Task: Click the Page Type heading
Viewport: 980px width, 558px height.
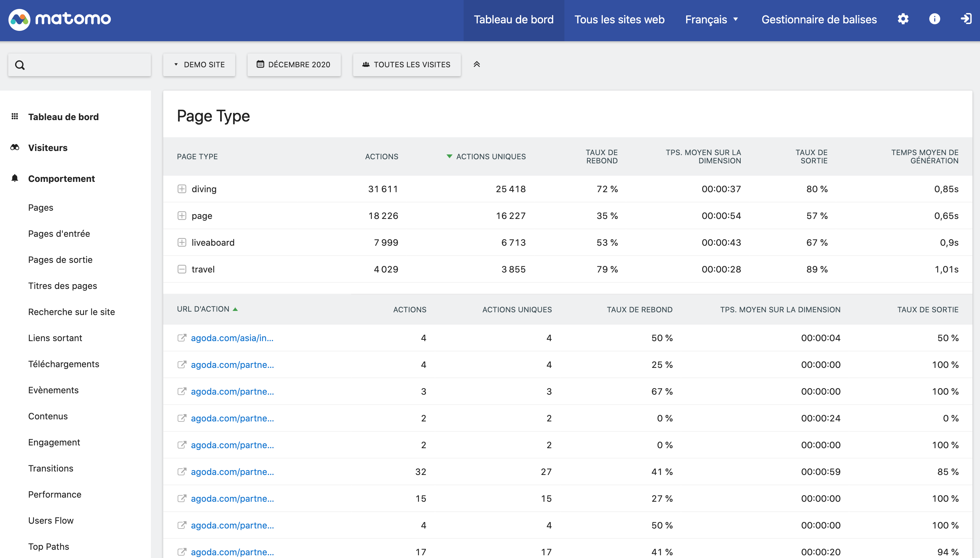Action: (x=213, y=116)
